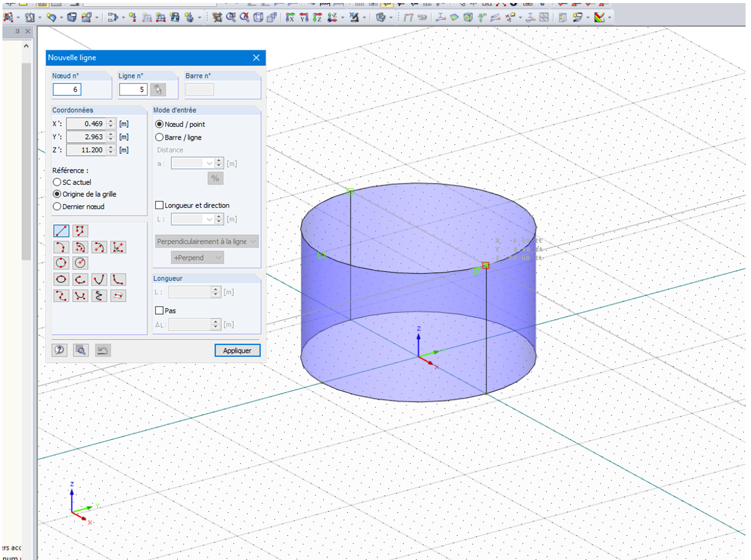Screen dimensions: 751x560
Task: Close the Nouvelle ligne dialog
Action: (x=256, y=58)
